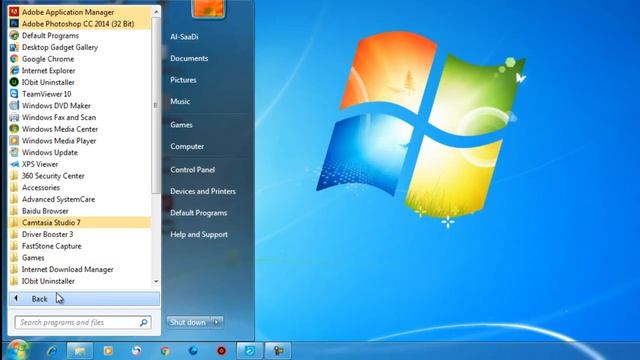Screen dimensions: 640x360
Task: Open the media player taskbar icon
Action: [x=108, y=351]
